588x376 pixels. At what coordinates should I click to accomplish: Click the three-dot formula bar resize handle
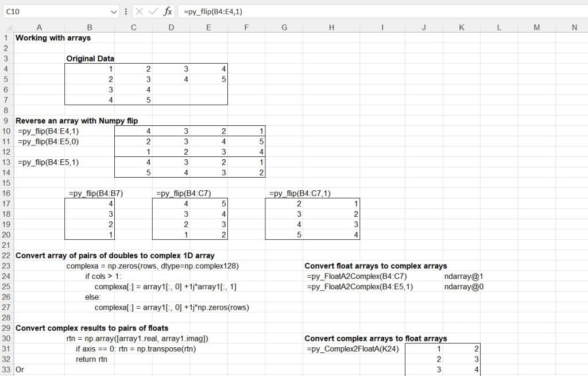126,11
